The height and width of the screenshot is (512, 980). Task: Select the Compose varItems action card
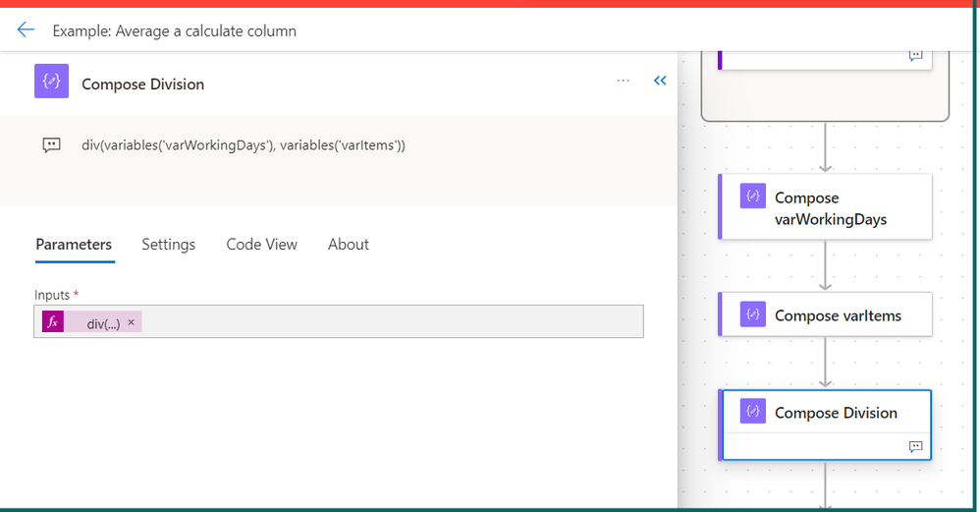[825, 314]
